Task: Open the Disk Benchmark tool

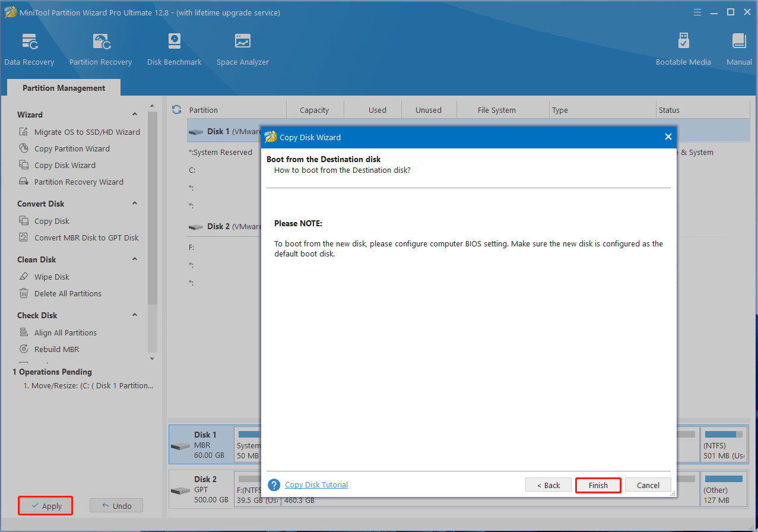Action: pos(174,50)
